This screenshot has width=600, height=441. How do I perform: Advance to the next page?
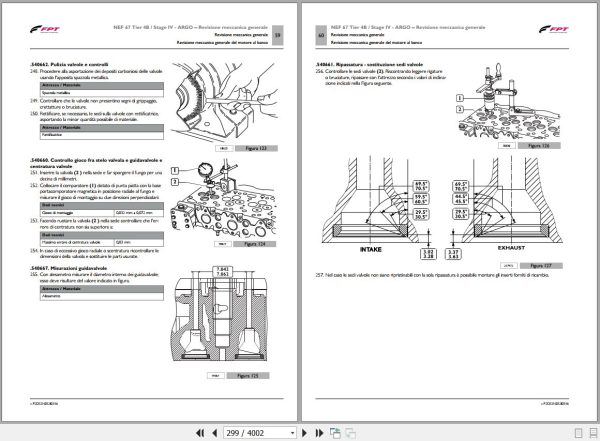point(305,433)
